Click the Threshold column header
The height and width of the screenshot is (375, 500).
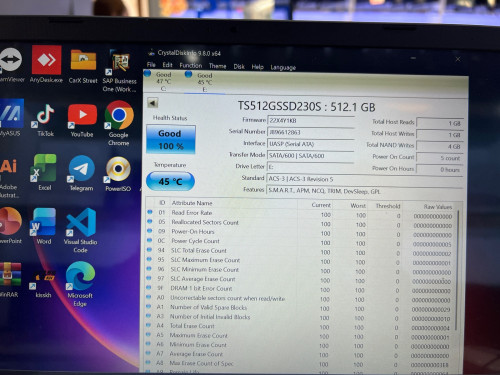pos(388,206)
